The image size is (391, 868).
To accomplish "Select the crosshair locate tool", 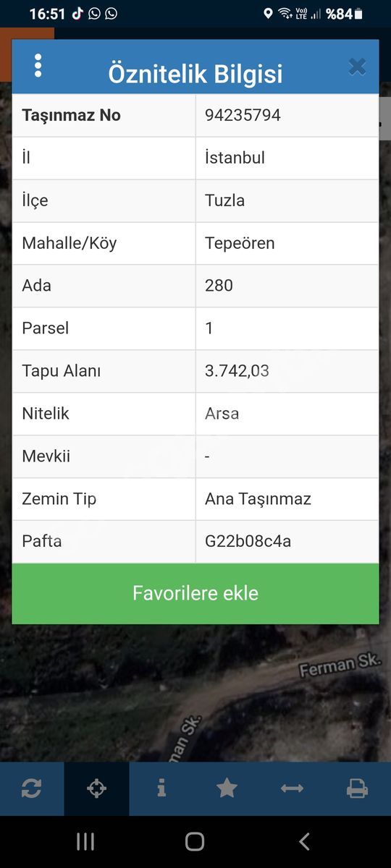I will 96,789.
